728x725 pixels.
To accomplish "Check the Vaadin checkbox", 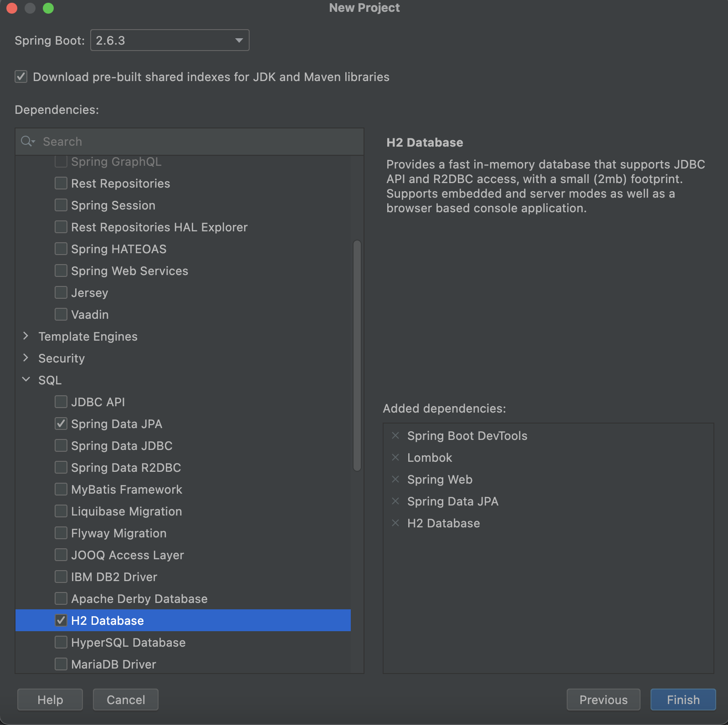I will coord(61,314).
